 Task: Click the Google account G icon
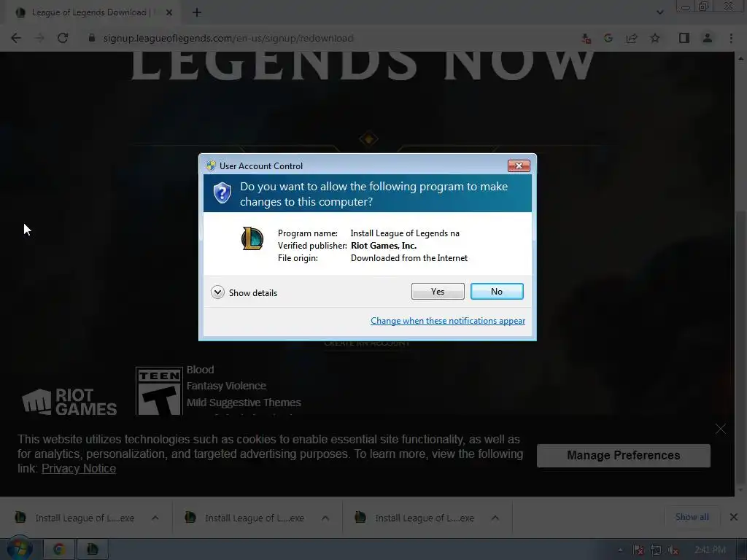coord(608,38)
